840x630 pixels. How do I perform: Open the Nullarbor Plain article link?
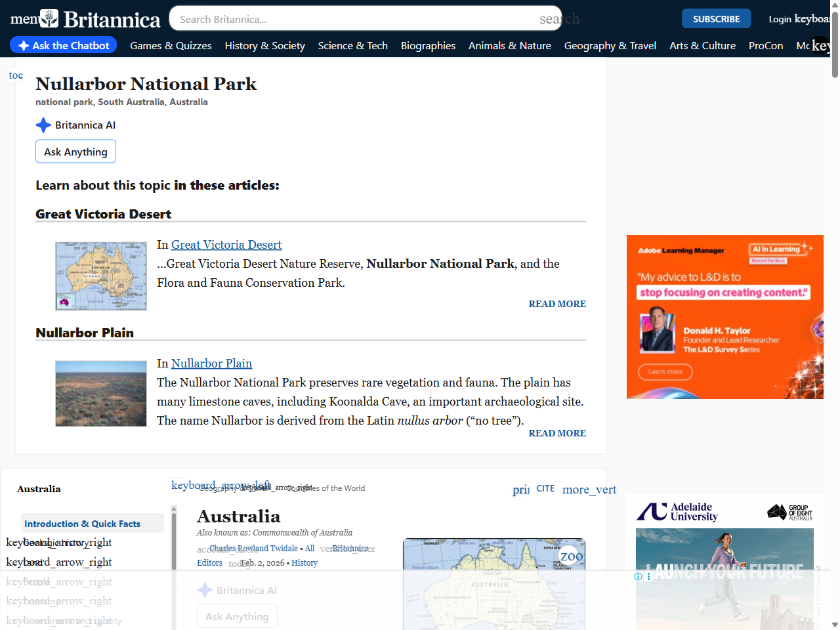211,363
